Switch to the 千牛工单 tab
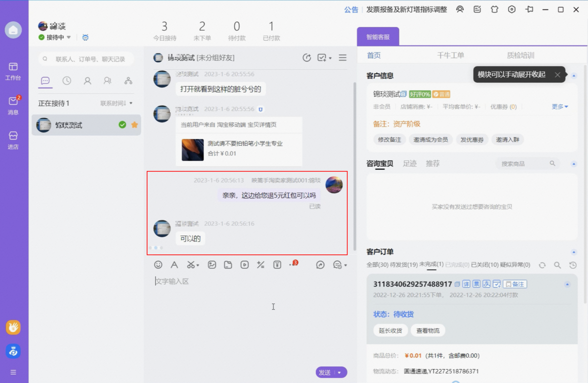588x383 pixels. coord(450,55)
